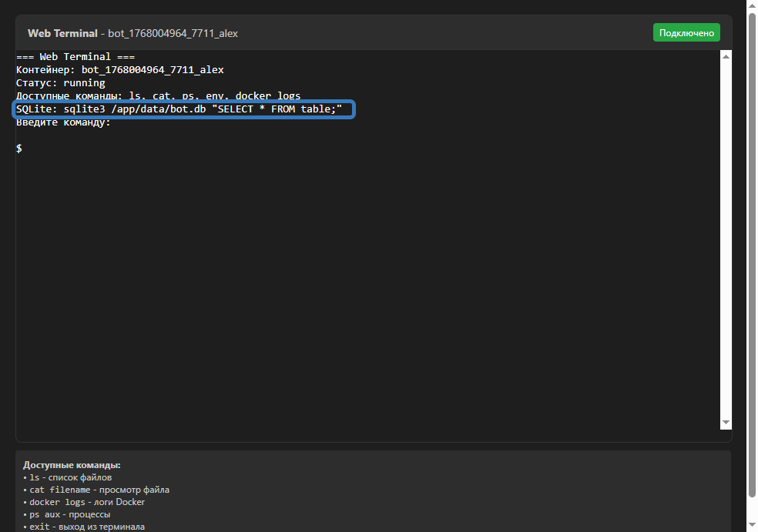Click the down arrow on the terminal scrollbar
This screenshot has height=532, width=758.
coord(725,422)
